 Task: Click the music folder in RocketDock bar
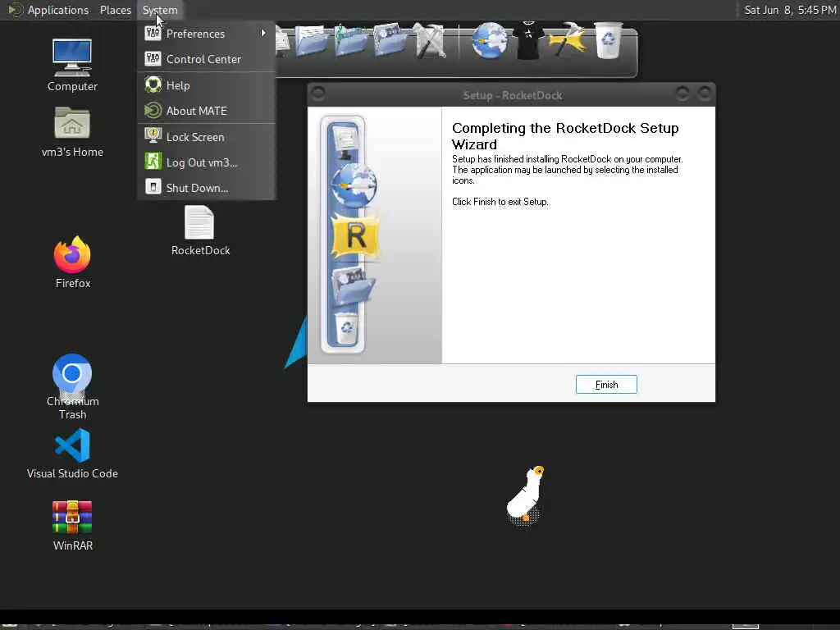[351, 40]
